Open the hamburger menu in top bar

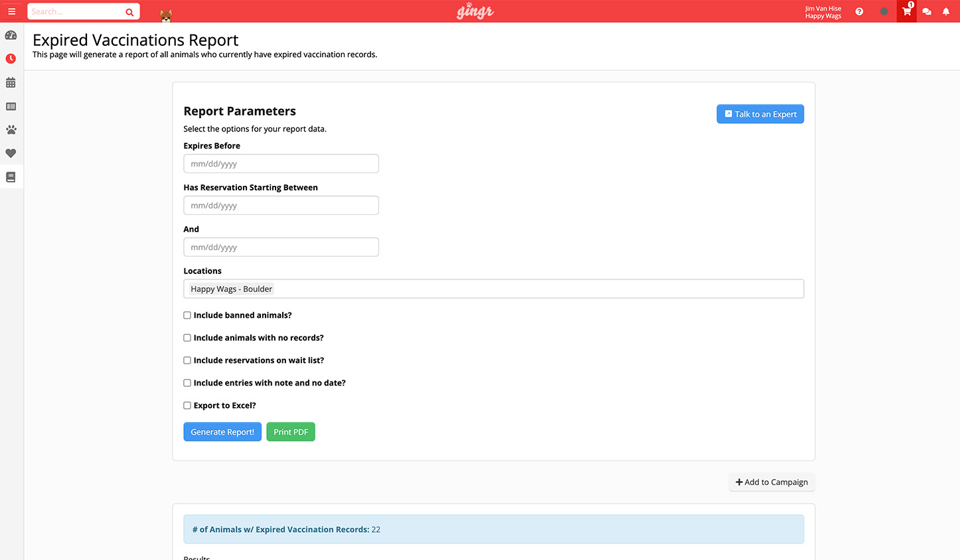pos(11,11)
